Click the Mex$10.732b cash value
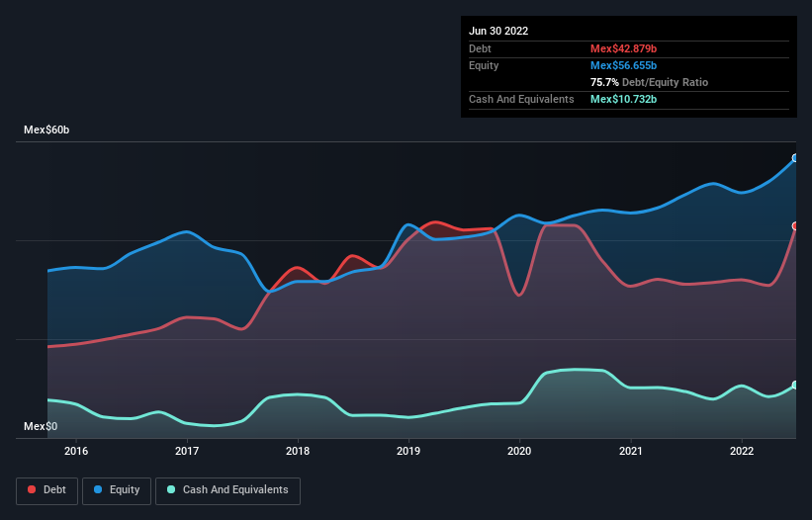The image size is (812, 520). pos(623,99)
